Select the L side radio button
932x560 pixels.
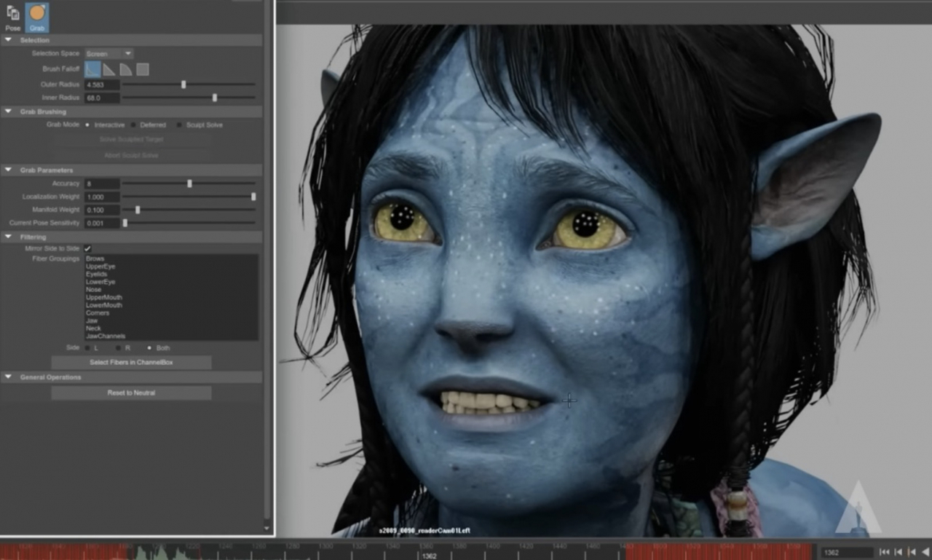click(x=87, y=348)
